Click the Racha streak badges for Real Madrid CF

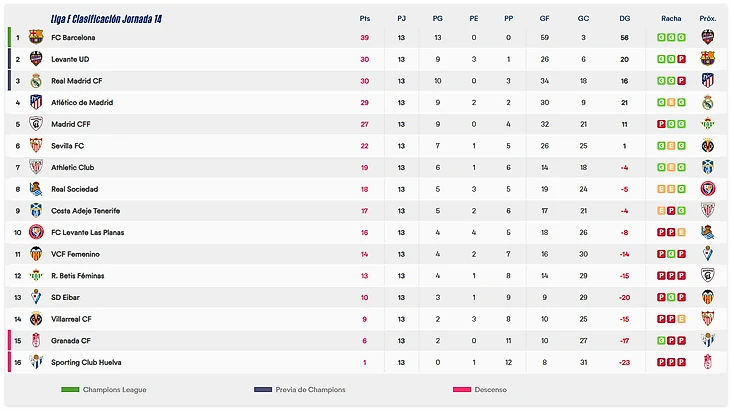pyautogui.click(x=671, y=81)
